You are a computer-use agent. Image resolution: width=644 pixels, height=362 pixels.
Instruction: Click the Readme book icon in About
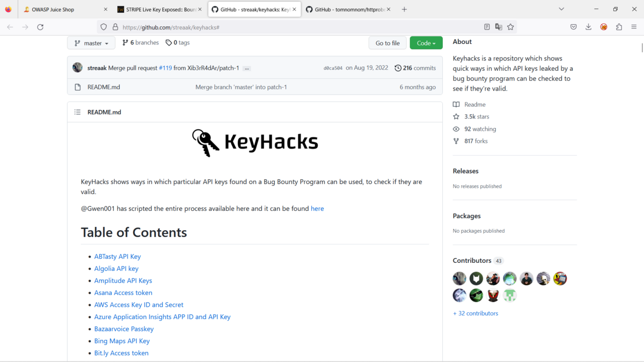tap(457, 104)
